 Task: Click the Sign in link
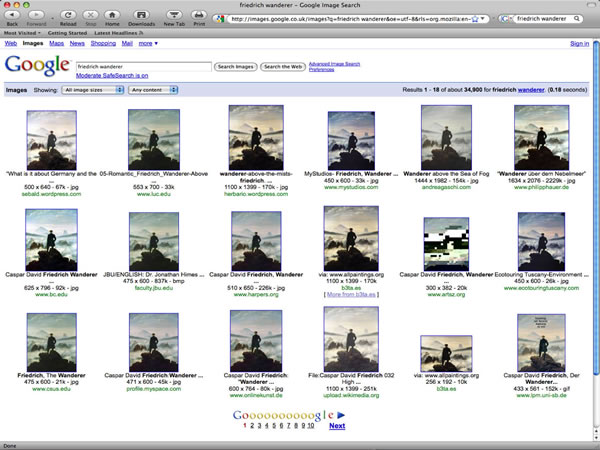[580, 44]
